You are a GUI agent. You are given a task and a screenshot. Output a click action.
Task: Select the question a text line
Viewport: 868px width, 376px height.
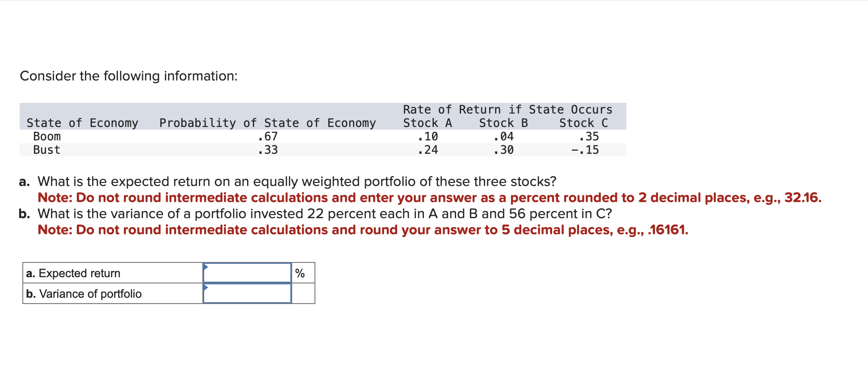point(287,182)
